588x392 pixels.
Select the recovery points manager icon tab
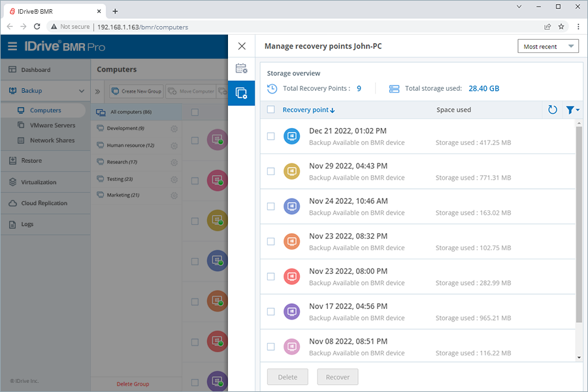tap(242, 93)
